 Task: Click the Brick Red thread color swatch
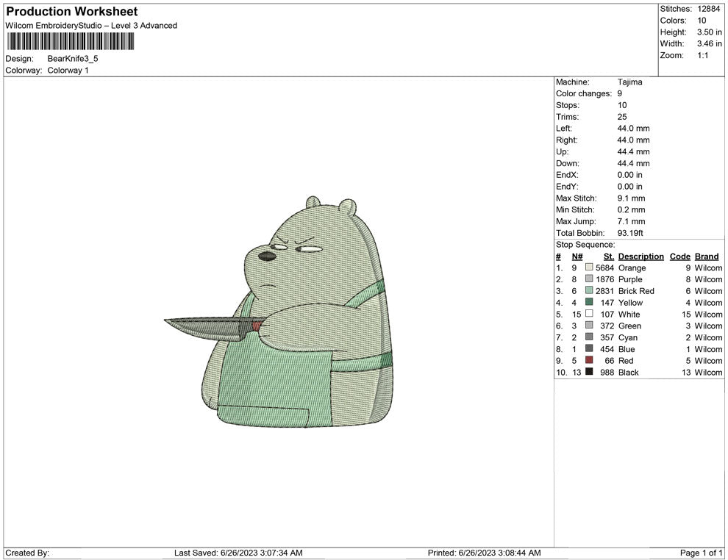click(x=589, y=290)
